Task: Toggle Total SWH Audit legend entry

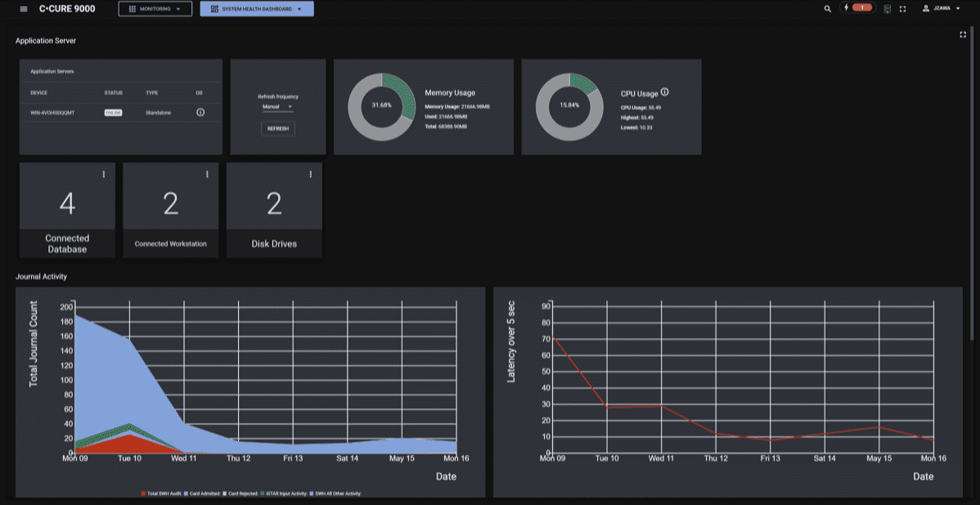Action: coord(162,494)
